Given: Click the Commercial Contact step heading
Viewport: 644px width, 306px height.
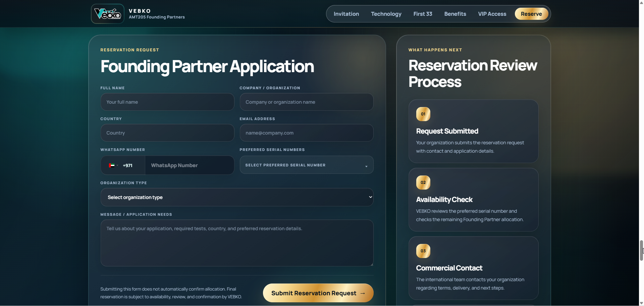Looking at the screenshot, I should pos(449,268).
